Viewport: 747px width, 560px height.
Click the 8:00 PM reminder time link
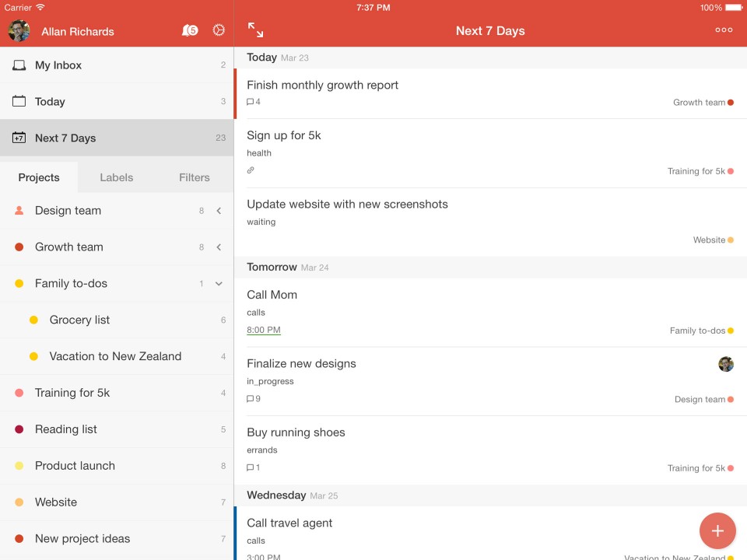point(264,330)
